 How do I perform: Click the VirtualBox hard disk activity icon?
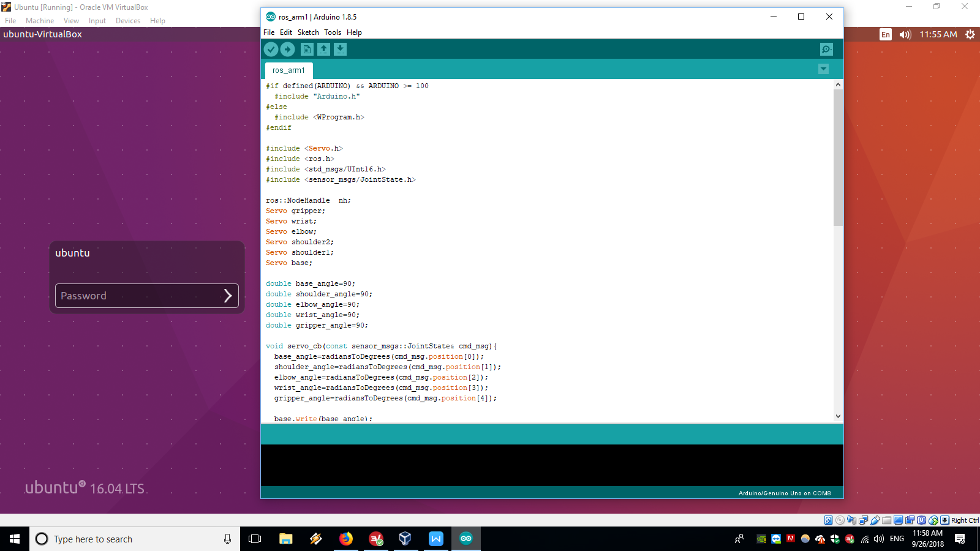click(x=828, y=520)
